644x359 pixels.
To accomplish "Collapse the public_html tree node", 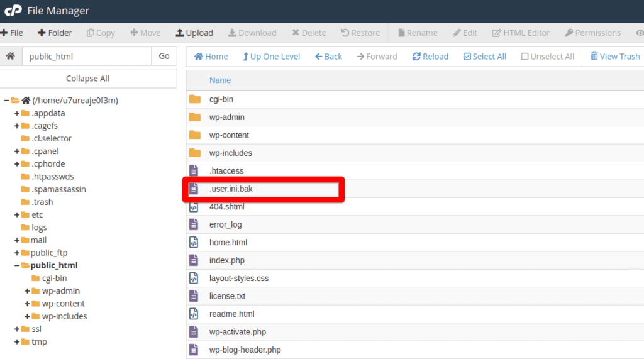I will click(x=16, y=265).
